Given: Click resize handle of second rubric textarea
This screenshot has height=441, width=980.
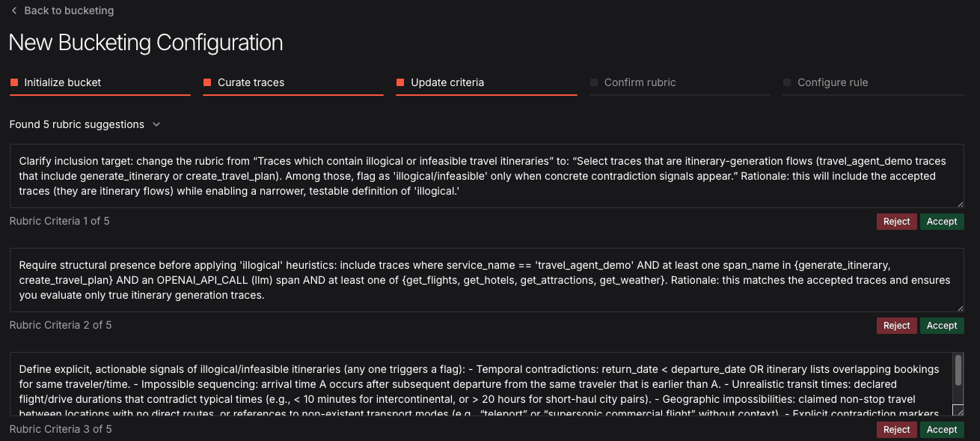Looking at the screenshot, I should [x=960, y=308].
